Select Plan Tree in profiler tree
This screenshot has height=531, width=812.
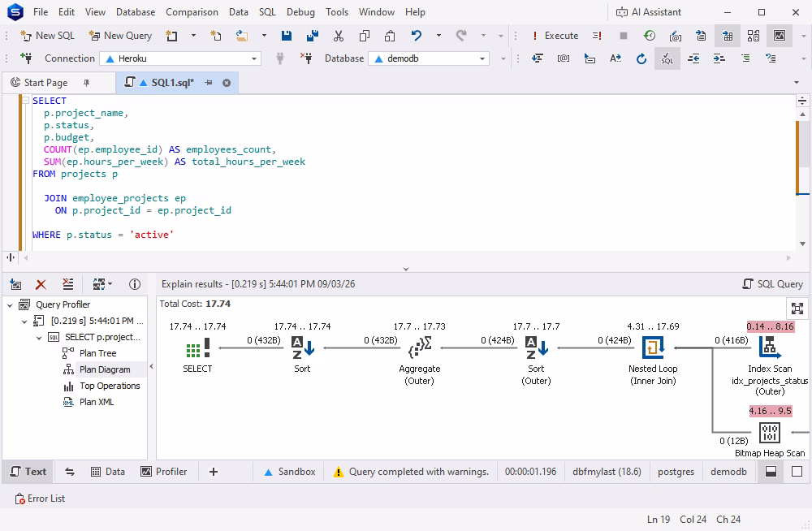[x=98, y=353]
